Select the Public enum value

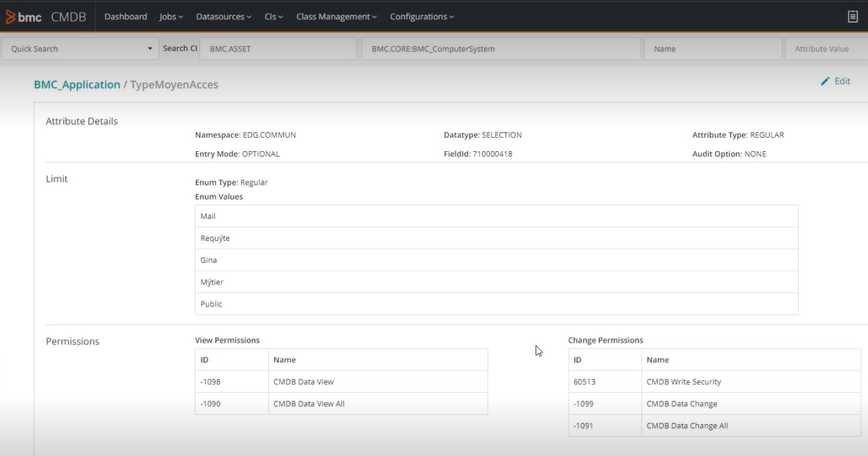(497, 304)
